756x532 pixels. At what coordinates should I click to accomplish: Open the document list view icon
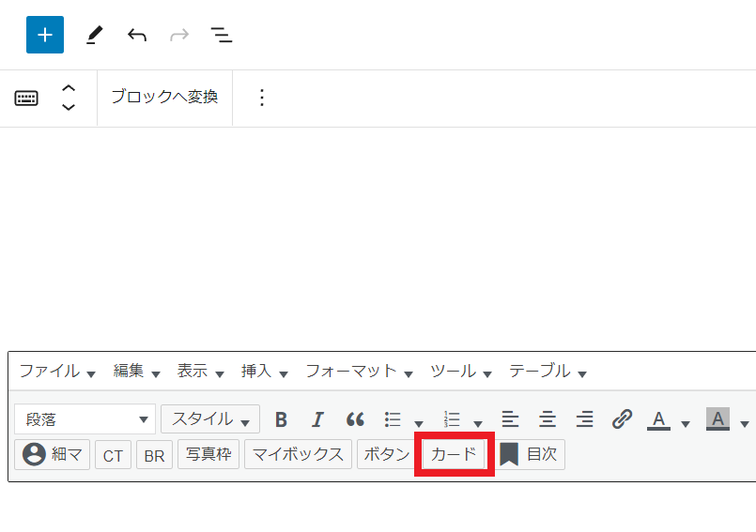pyautogui.click(x=222, y=35)
